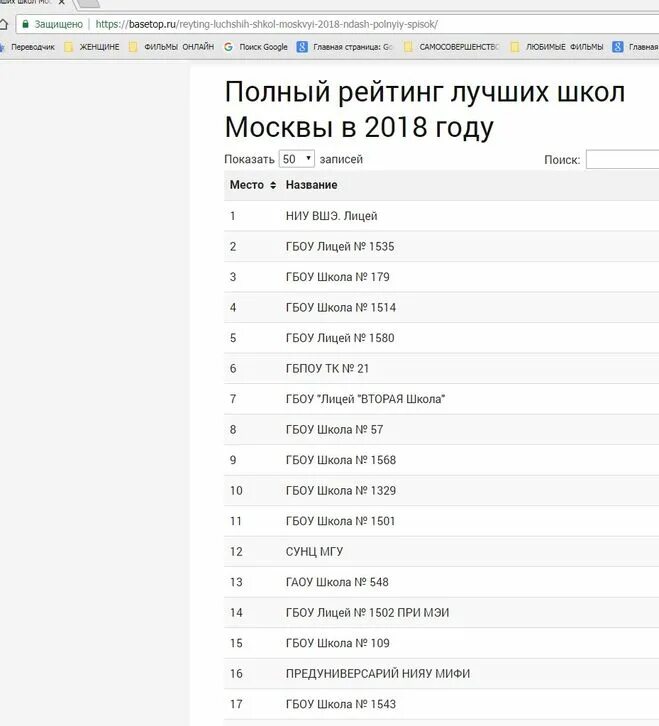Image resolution: width=659 pixels, height=726 pixels.
Task: Select row ПРЕДУНИВЕРСАРИЙ НИЯУ МИФИ
Action: click(x=441, y=674)
